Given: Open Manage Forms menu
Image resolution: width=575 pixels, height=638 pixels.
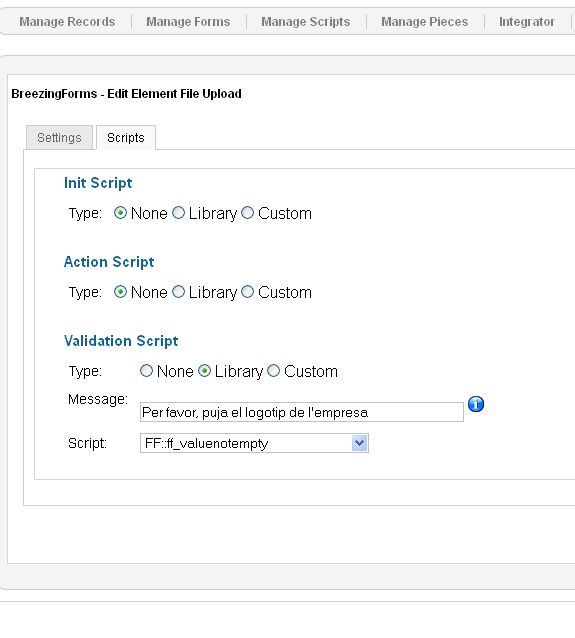Looking at the screenshot, I should [x=188, y=22].
